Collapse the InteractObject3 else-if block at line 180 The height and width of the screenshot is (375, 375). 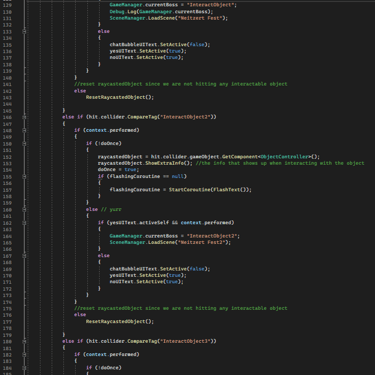coord(24,341)
